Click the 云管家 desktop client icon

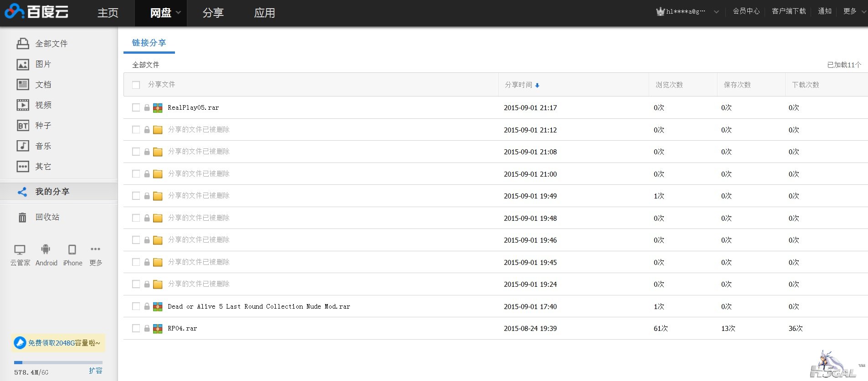point(20,249)
